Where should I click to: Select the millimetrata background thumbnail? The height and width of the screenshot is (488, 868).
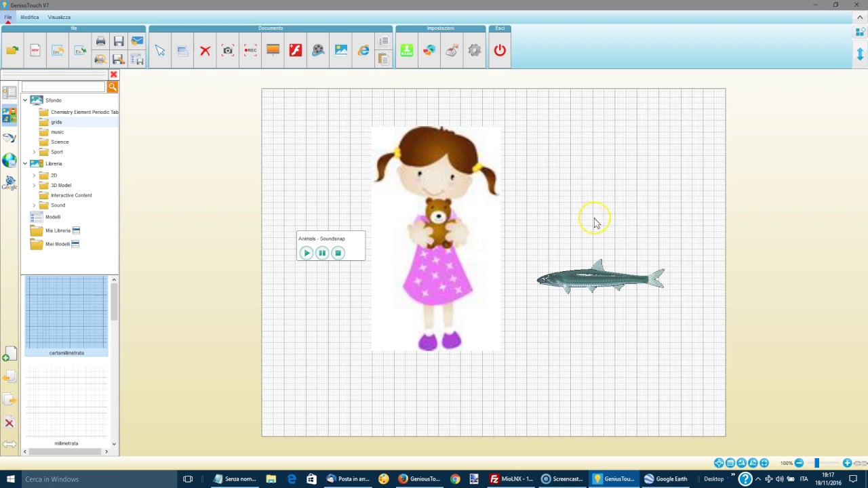(66, 406)
